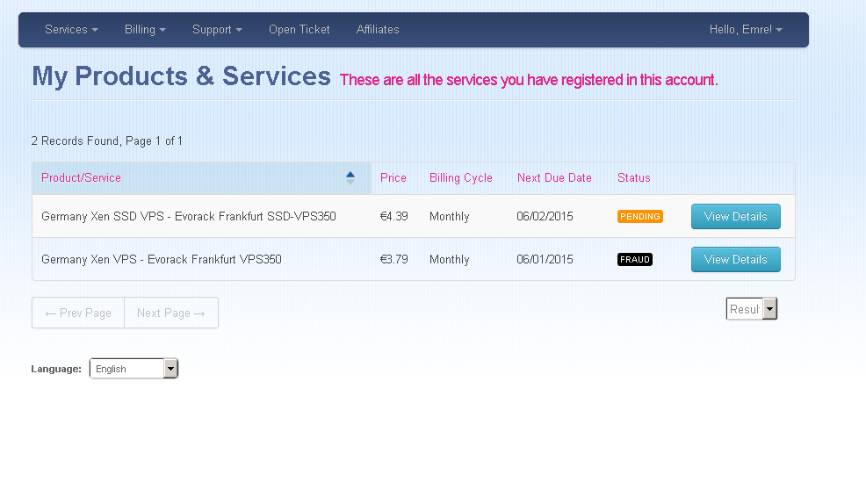Click the Next Page button
Image resolution: width=866 pixels, height=504 pixels.
pos(171,313)
